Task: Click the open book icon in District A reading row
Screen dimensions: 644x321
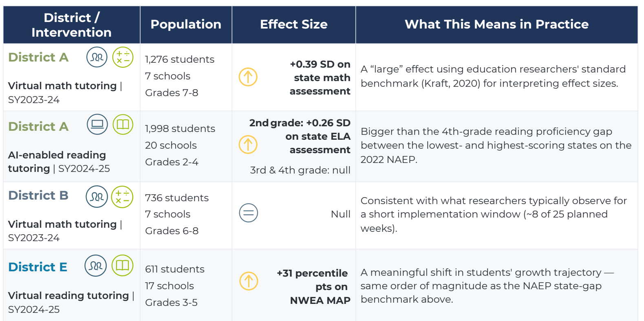Action: point(123,124)
